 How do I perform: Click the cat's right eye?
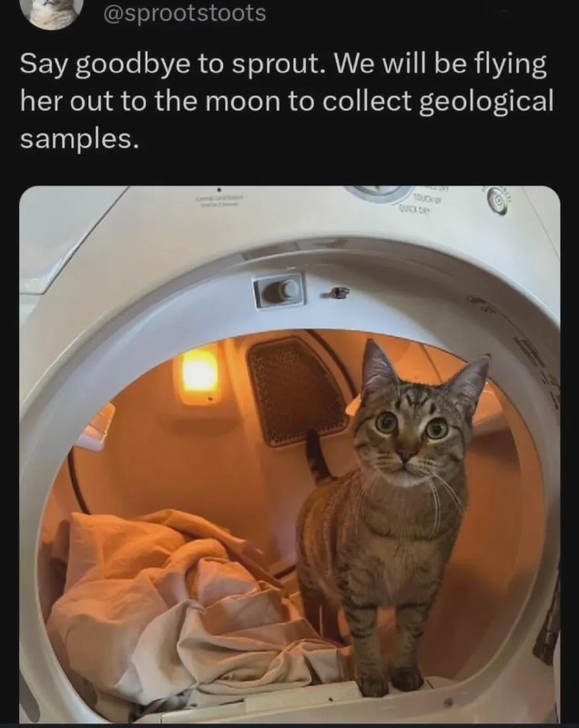click(437, 429)
